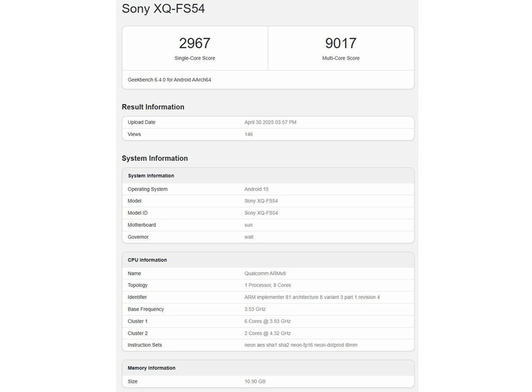Select the Qualcomm ARMv8 value
Viewport: 532px width, 392px height.
coord(265,273)
